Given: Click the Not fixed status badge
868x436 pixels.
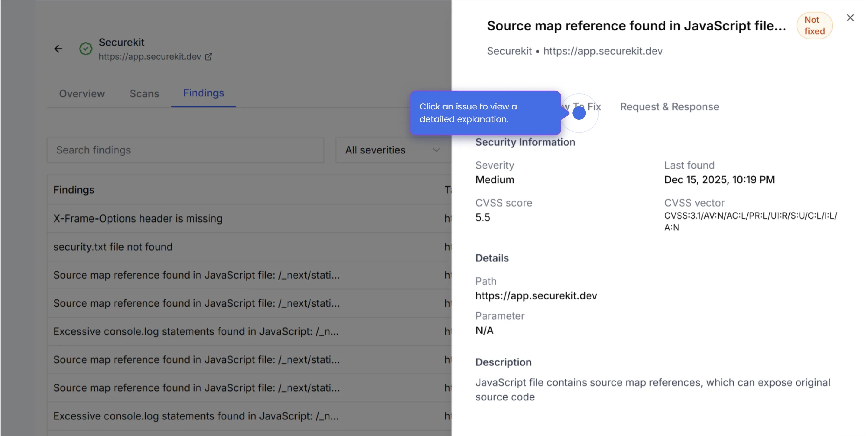Looking at the screenshot, I should [x=814, y=26].
